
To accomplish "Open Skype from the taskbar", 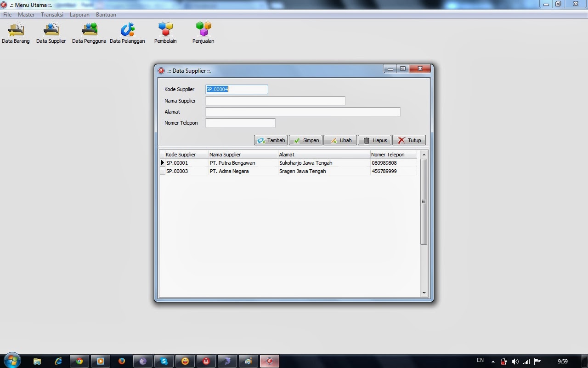I will point(164,361).
